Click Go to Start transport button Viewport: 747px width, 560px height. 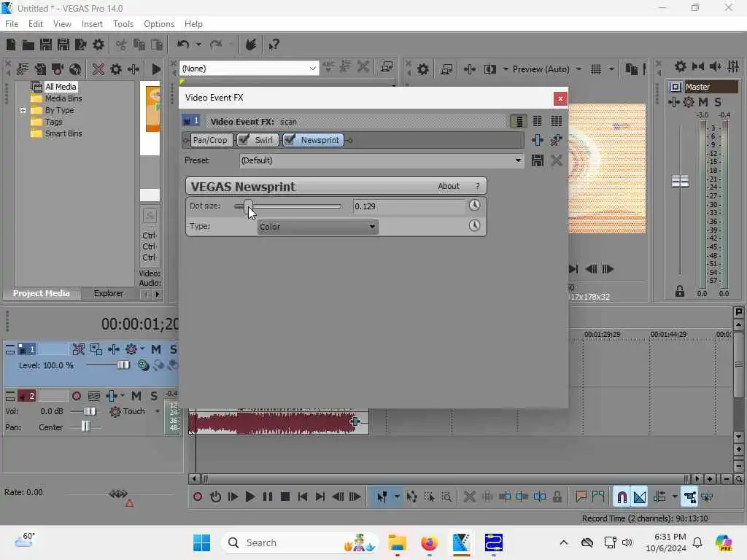(x=303, y=497)
